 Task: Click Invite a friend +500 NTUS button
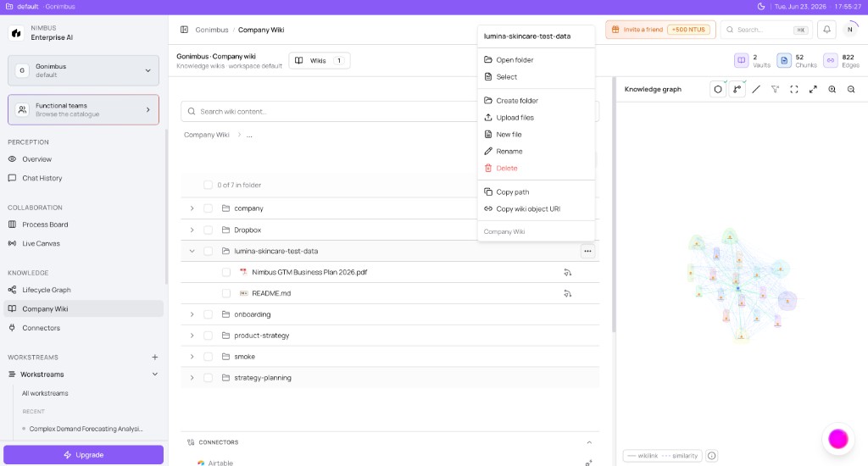coord(660,30)
